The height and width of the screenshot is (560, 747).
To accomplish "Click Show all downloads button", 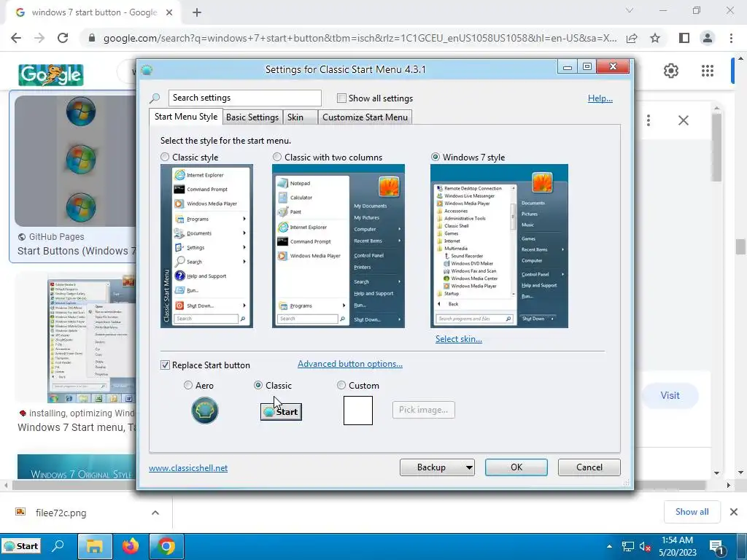I will (692, 512).
